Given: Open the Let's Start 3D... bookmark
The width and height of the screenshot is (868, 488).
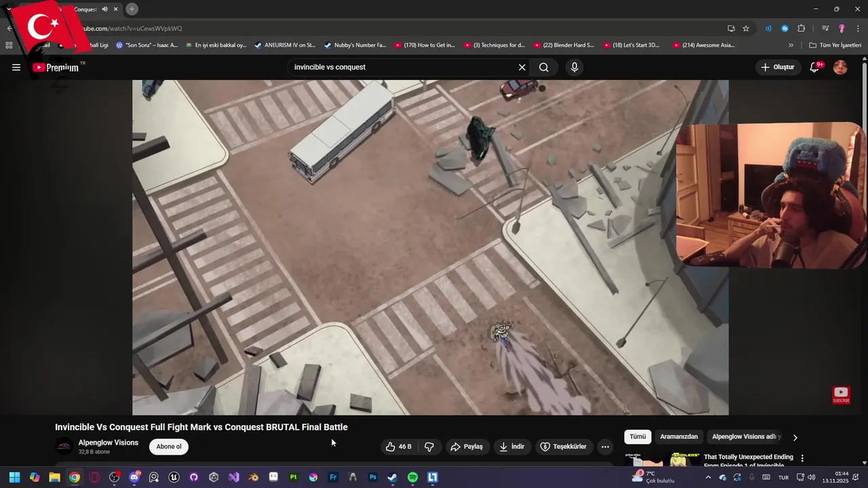Looking at the screenshot, I should click(631, 45).
